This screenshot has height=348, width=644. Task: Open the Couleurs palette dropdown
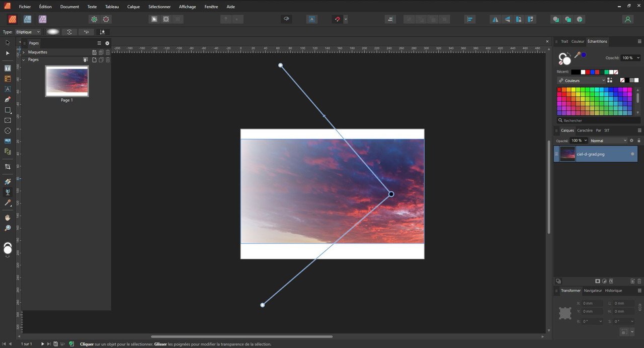[581, 81]
